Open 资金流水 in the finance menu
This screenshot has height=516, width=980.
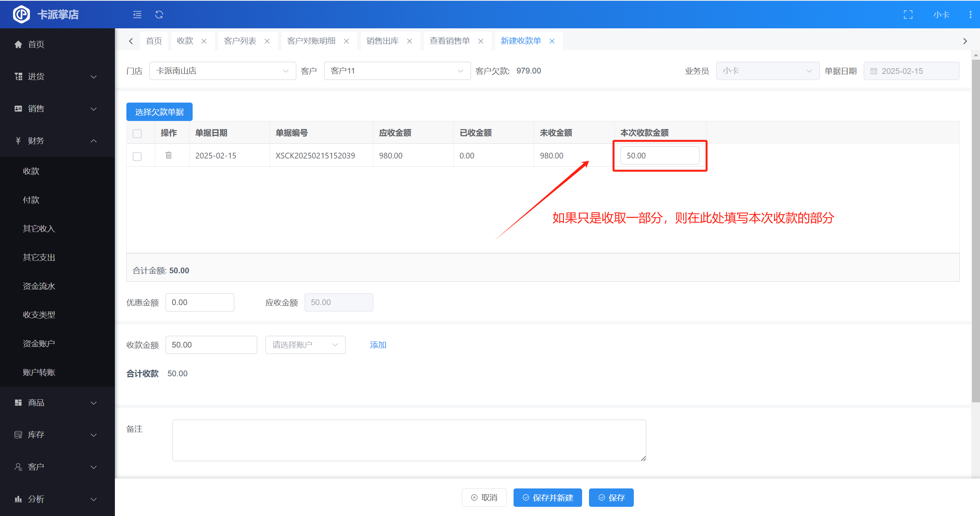39,286
